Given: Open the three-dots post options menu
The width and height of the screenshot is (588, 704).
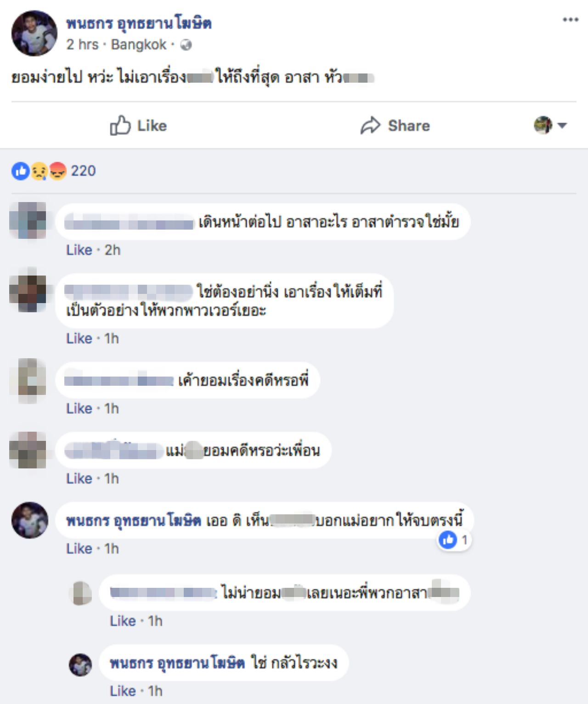Looking at the screenshot, I should 570,20.
